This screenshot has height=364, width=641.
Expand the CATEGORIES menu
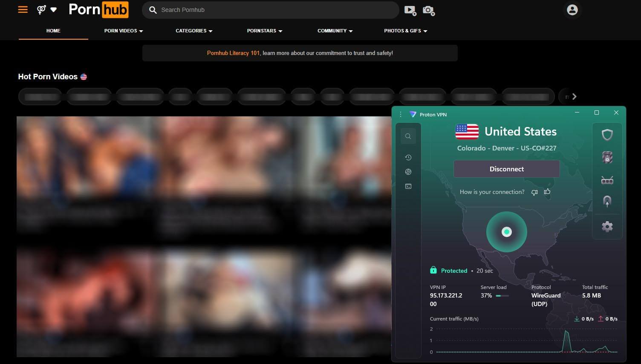click(194, 31)
